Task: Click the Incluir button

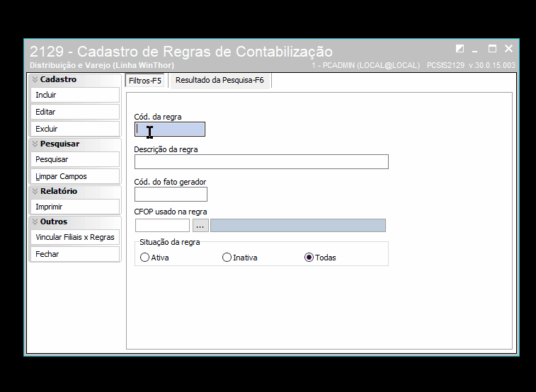Action: (75, 95)
